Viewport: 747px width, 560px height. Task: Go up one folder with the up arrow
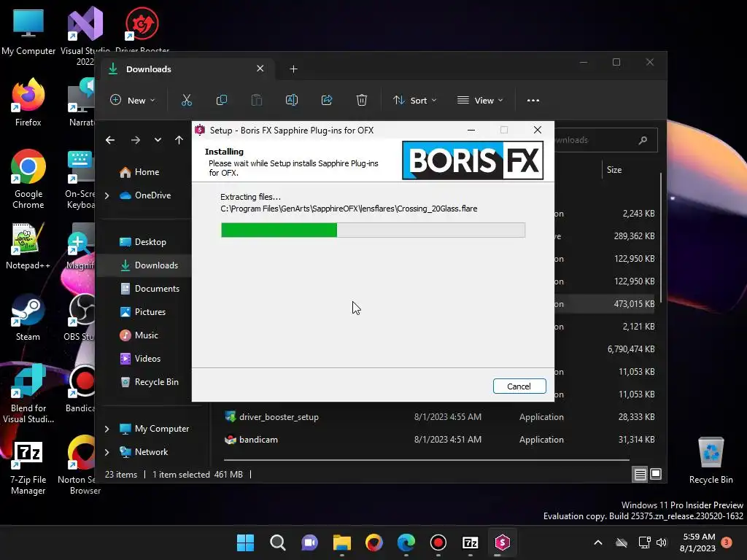coord(179,140)
